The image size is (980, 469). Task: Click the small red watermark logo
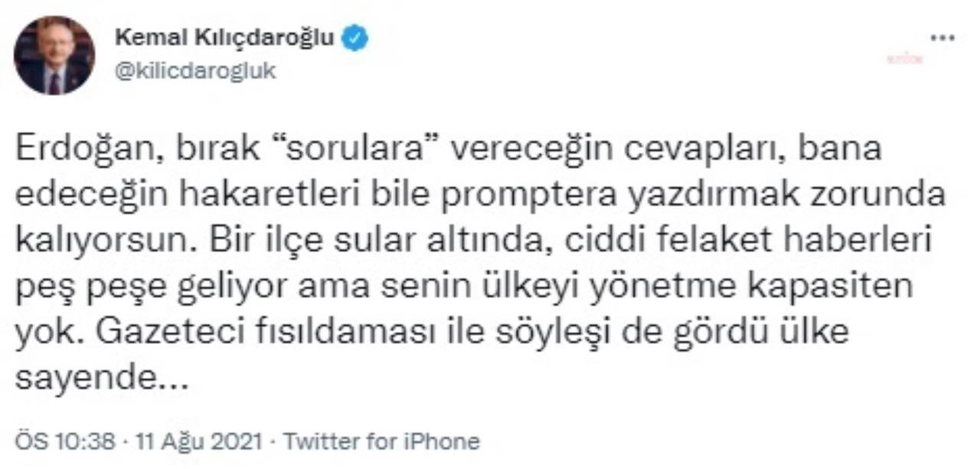904,59
